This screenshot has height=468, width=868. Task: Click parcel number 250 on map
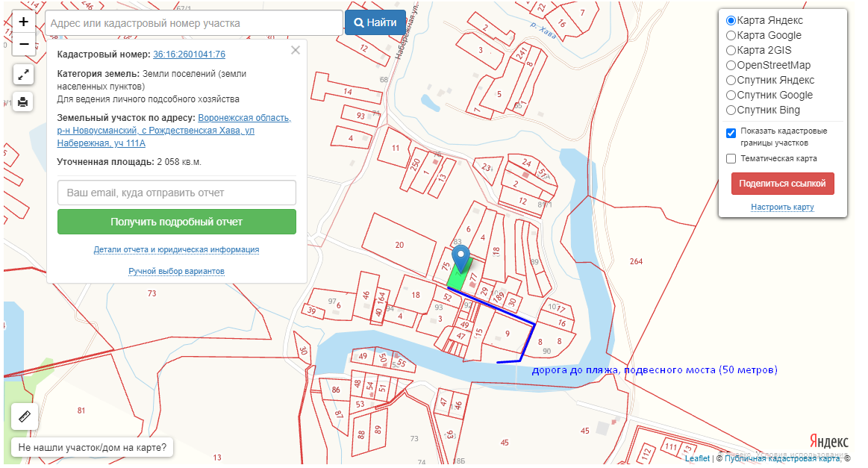416,164
